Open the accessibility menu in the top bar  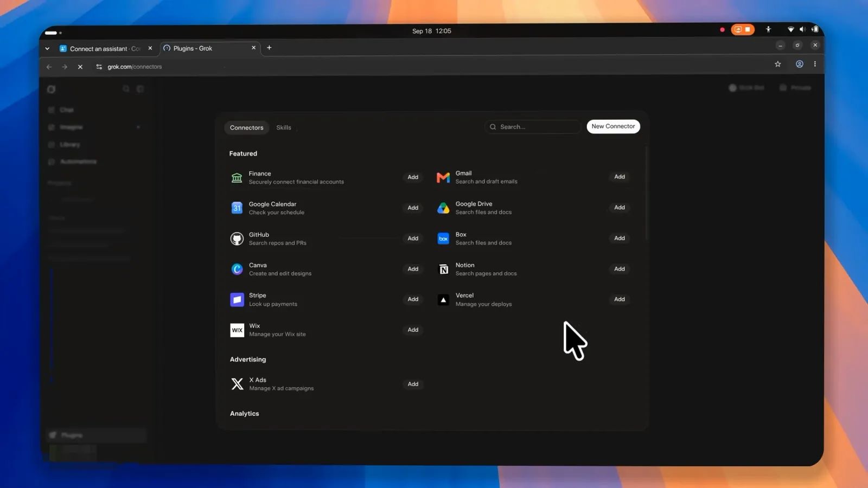pyautogui.click(x=768, y=29)
